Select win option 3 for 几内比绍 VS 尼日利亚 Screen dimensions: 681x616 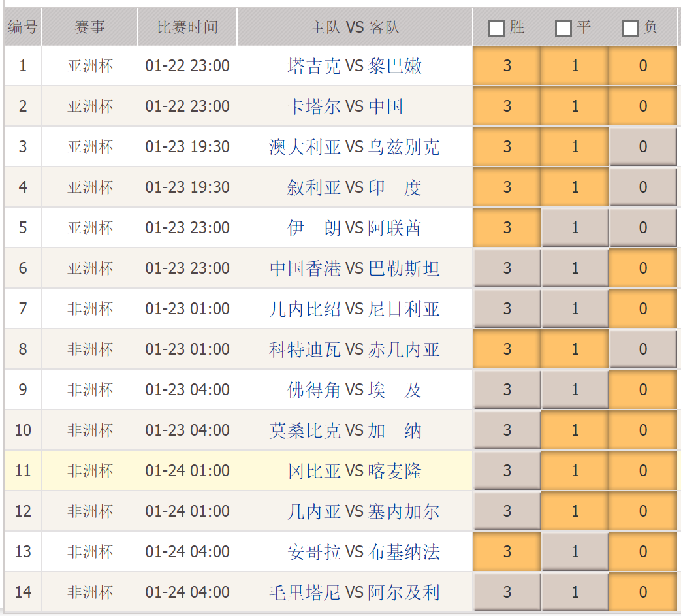coord(507,308)
